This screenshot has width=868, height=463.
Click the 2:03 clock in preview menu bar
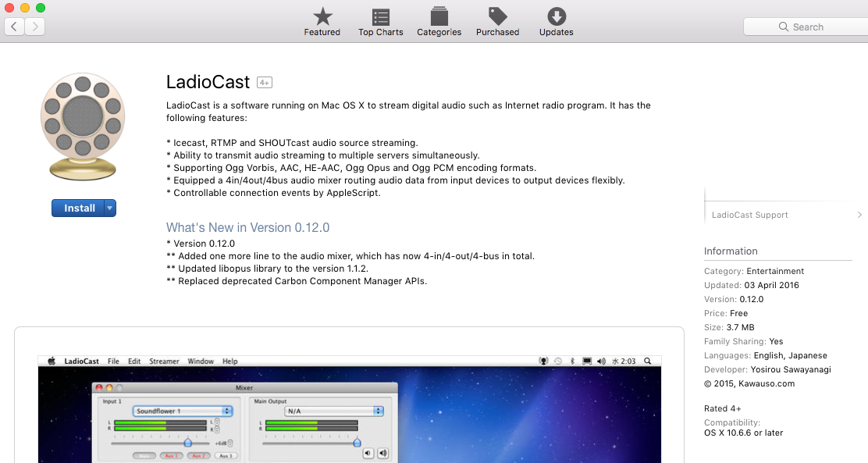[x=624, y=361]
